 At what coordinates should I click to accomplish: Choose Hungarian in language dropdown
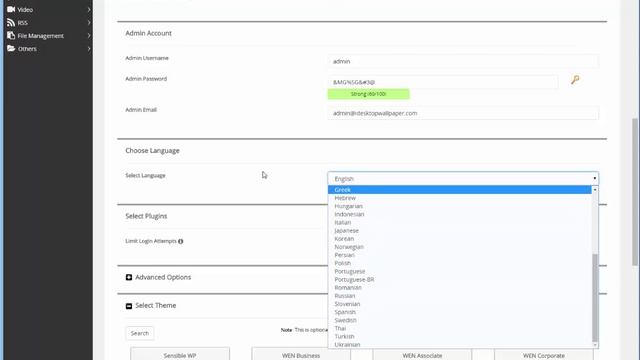point(460,206)
